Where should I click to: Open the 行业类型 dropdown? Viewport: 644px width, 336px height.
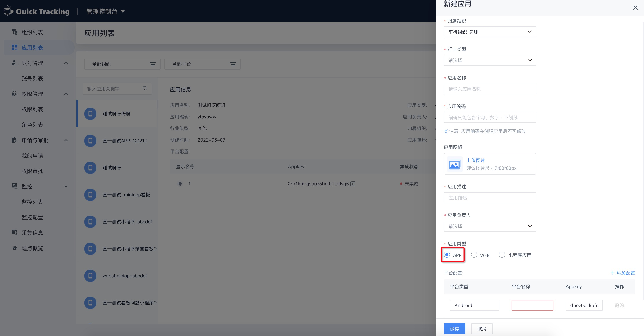click(490, 60)
